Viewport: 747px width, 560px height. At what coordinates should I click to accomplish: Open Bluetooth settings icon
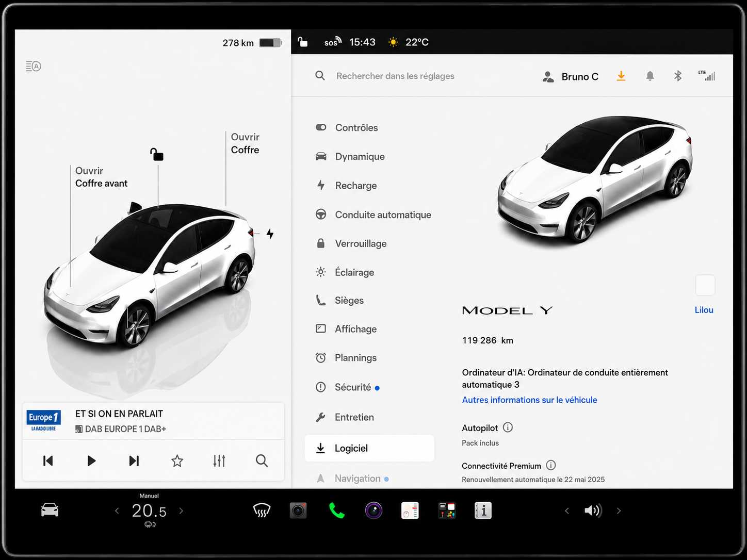678,76
